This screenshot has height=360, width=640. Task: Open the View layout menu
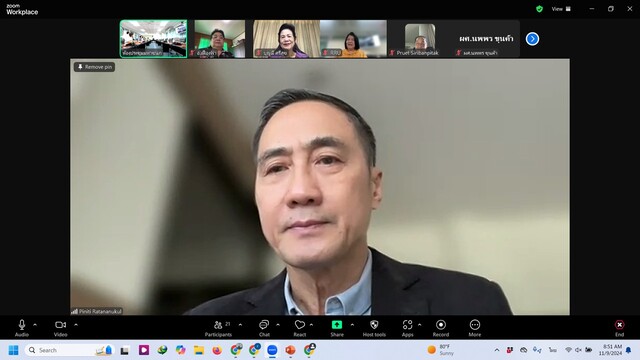[561, 9]
